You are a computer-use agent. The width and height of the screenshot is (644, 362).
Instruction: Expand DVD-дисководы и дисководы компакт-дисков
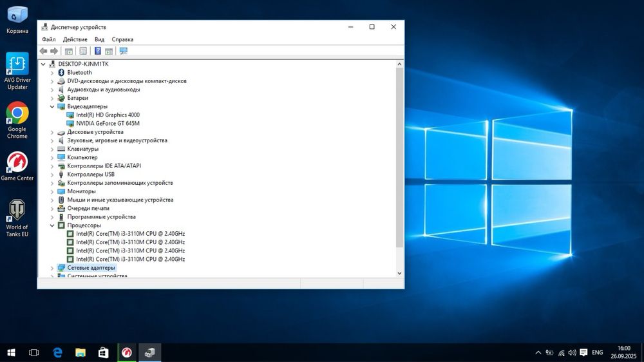click(52, 81)
